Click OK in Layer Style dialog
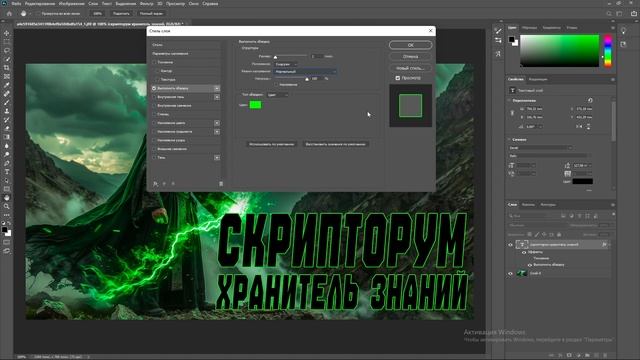Viewport: 640px width, 360px height. pos(410,45)
